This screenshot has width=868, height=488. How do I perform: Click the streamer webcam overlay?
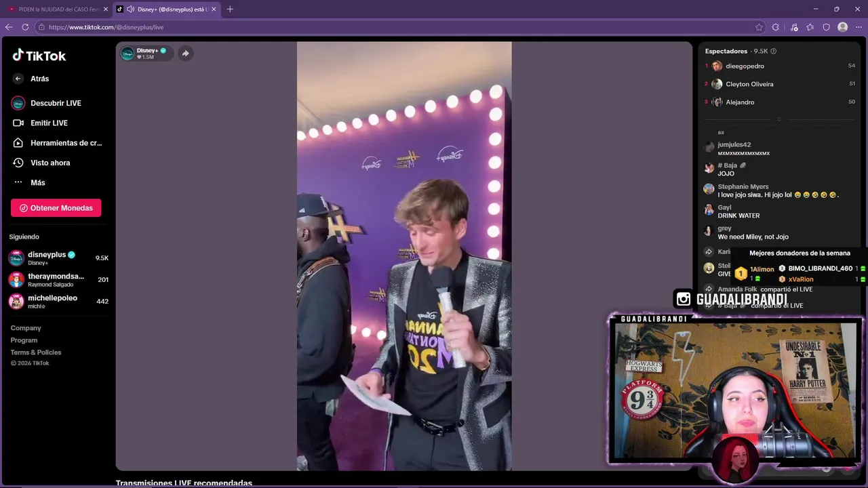pyautogui.click(x=736, y=391)
